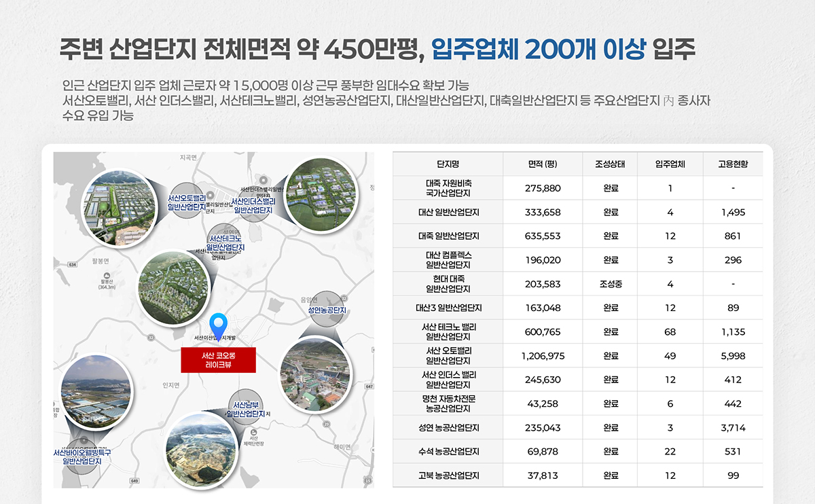This screenshot has width=815, height=504.
Task: Click the route 634 road shield
Action: pyautogui.click(x=73, y=264)
